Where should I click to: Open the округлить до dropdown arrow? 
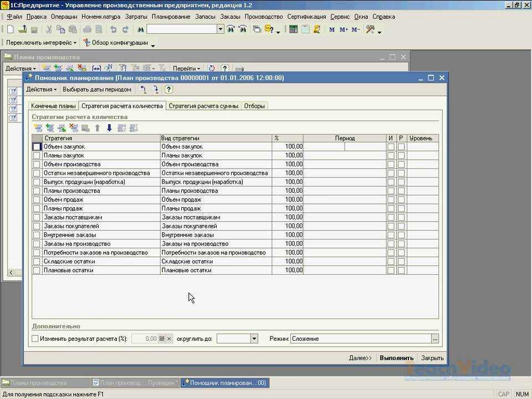pos(254,339)
